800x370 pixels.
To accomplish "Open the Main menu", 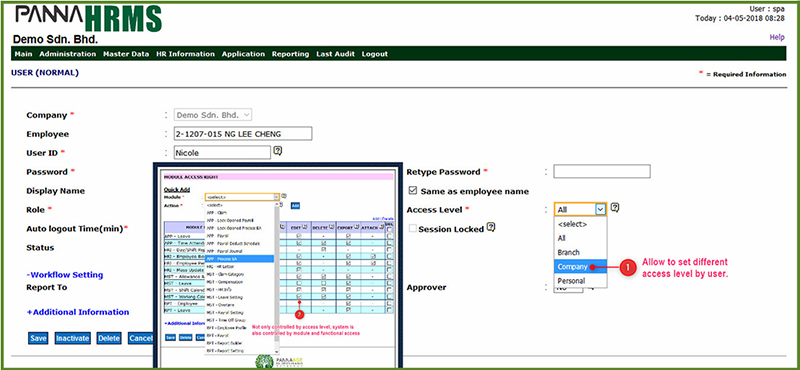I will (x=23, y=54).
